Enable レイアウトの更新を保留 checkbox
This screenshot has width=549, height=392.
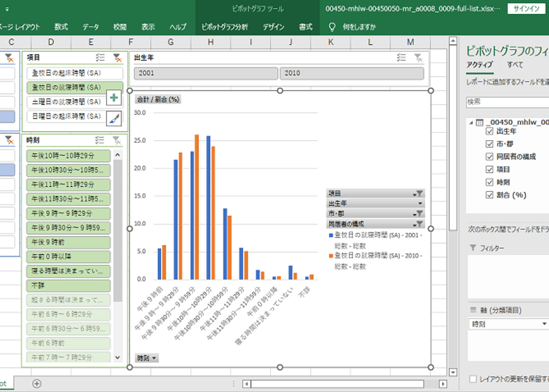pyautogui.click(x=473, y=379)
